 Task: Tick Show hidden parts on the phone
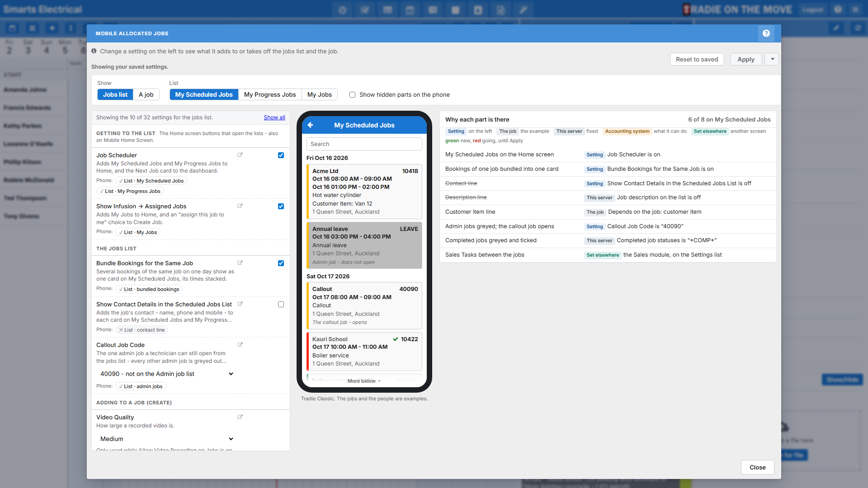pyautogui.click(x=353, y=95)
